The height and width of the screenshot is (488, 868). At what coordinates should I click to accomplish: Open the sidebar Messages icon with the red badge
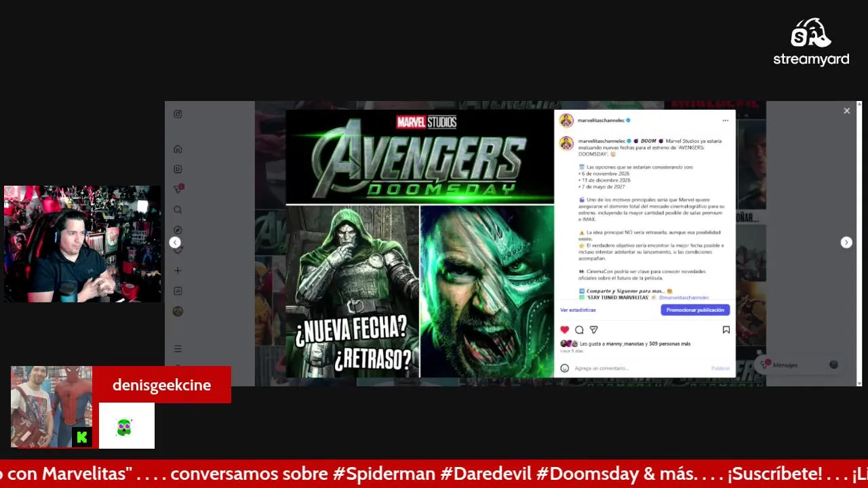(178, 189)
